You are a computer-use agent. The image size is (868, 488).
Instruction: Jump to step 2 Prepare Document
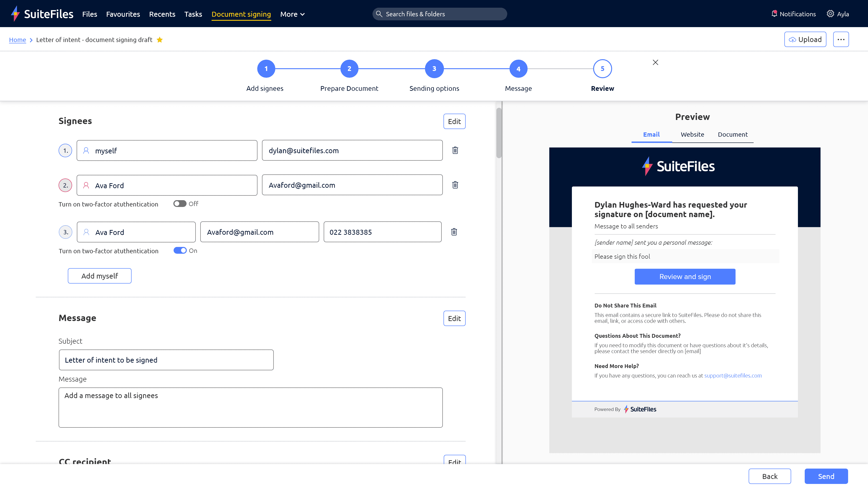coord(349,69)
